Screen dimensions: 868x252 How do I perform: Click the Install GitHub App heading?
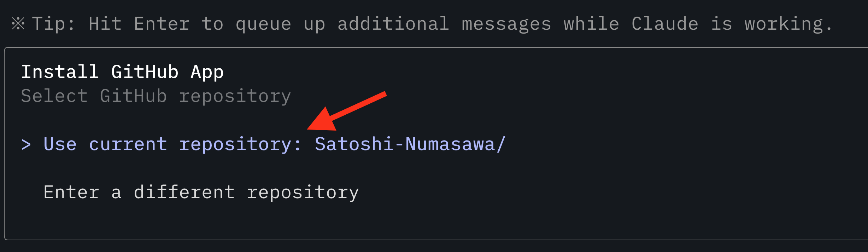point(123,71)
